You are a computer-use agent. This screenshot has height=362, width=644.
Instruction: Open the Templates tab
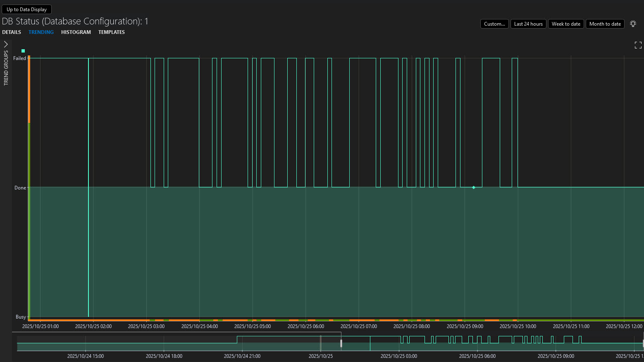[112, 32]
